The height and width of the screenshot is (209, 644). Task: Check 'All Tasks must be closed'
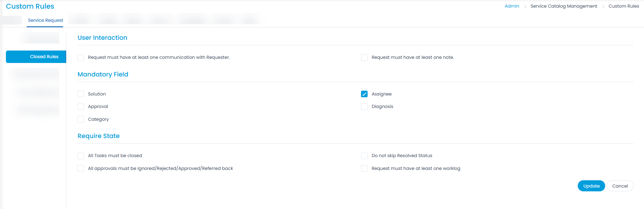coord(81,156)
